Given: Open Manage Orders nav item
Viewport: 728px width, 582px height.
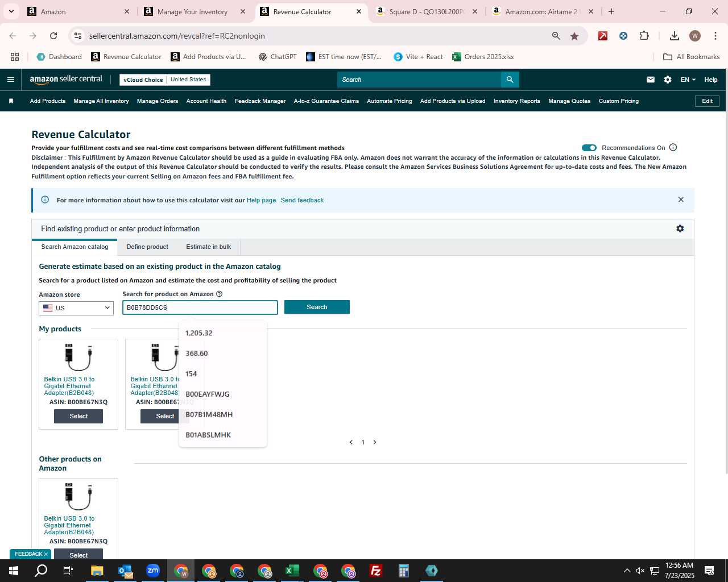Looking at the screenshot, I should click(x=158, y=101).
